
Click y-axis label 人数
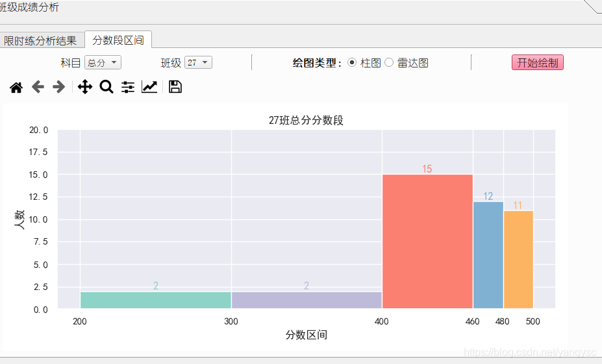pyautogui.click(x=19, y=219)
